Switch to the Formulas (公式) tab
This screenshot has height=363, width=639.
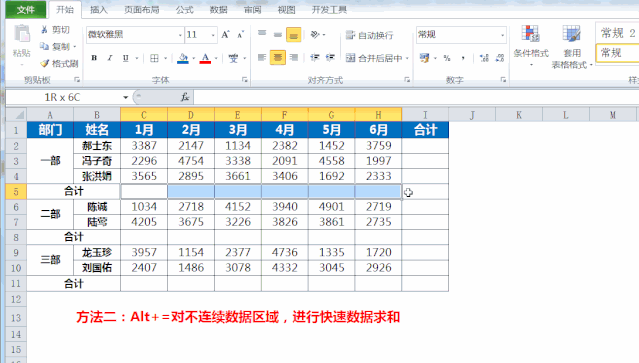coord(185,10)
